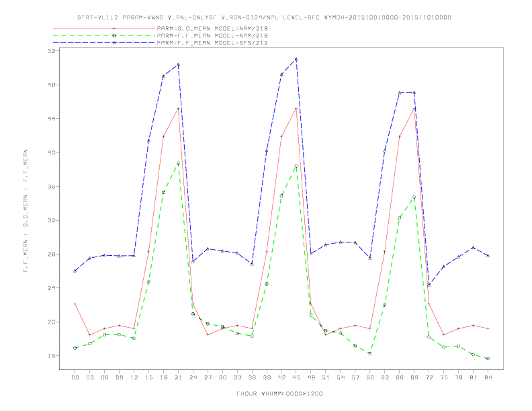This screenshot has width=532, height=411.
Task: Click the chart title starting with STAT=VL1L2
Action: [x=264, y=17]
